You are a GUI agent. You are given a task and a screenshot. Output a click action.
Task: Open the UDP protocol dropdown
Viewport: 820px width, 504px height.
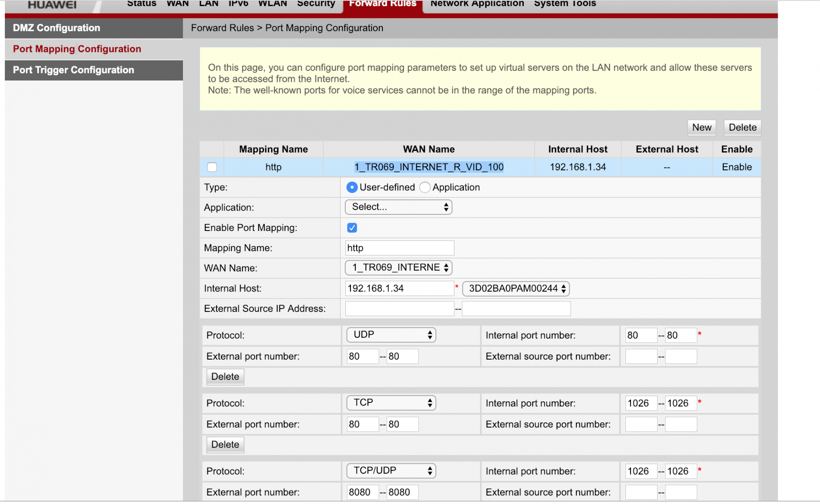[392, 335]
